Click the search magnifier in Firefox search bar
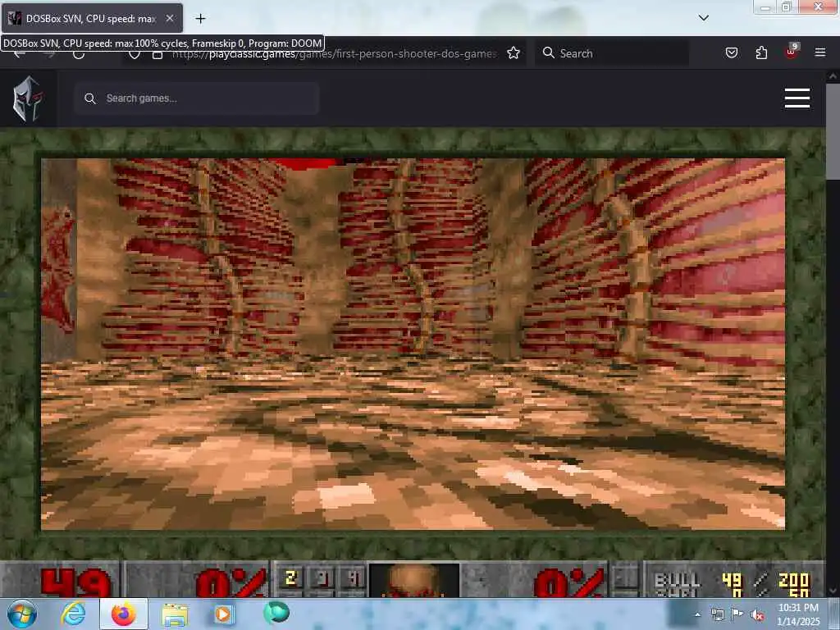Viewport: 840px width, 630px height. pyautogui.click(x=548, y=52)
